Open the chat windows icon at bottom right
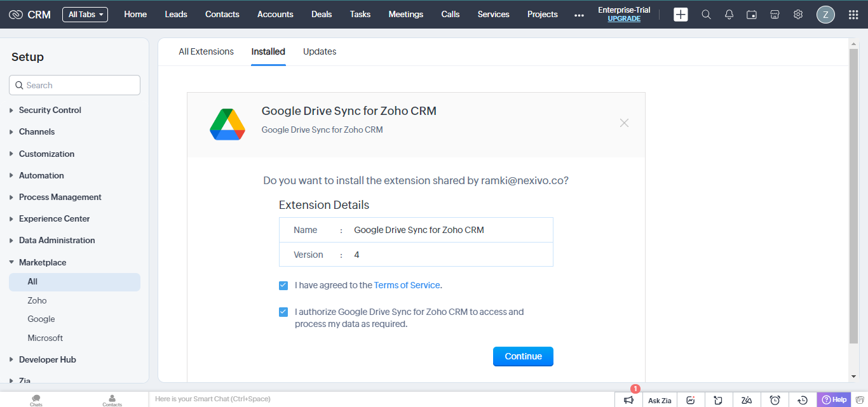This screenshot has width=868, height=407. [x=859, y=400]
